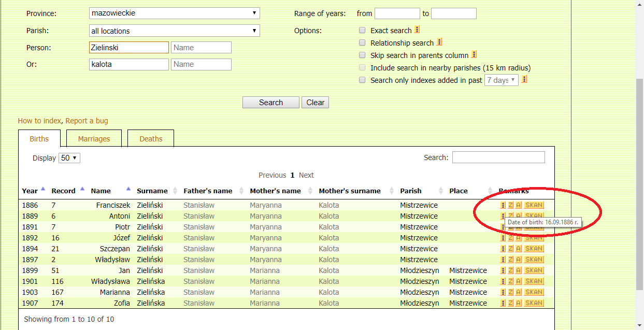
Task: Open the SKAN icon for Franciszek Zieliński 1886 record
Action: (534, 205)
